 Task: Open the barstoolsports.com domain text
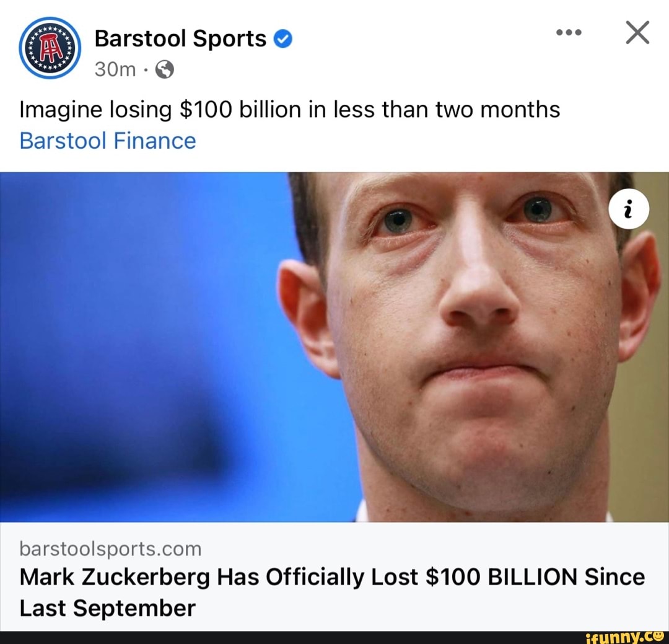[x=110, y=549]
